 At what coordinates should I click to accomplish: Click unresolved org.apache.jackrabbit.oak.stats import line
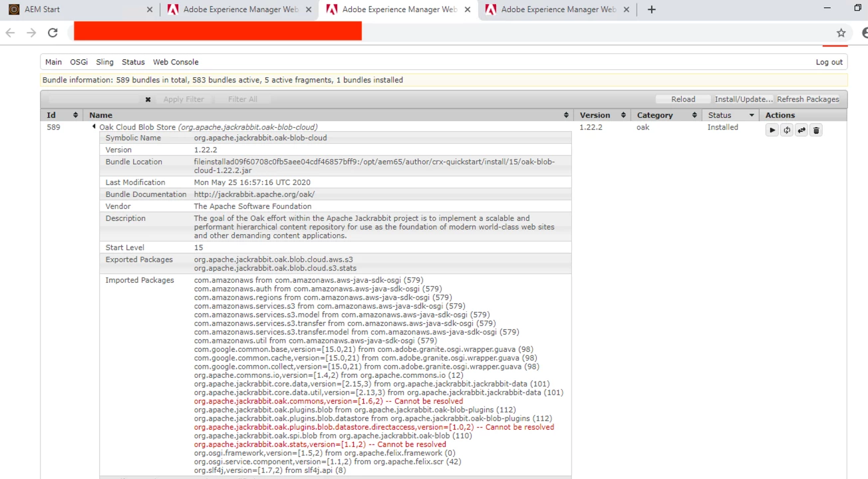[x=320, y=444]
